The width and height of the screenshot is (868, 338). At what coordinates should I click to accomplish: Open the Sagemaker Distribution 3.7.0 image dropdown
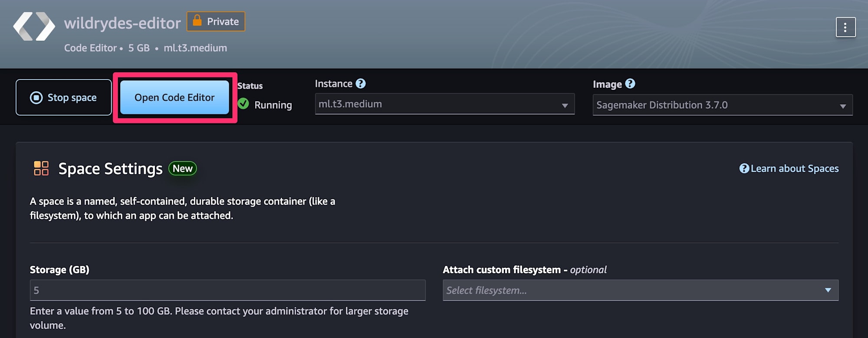[722, 105]
